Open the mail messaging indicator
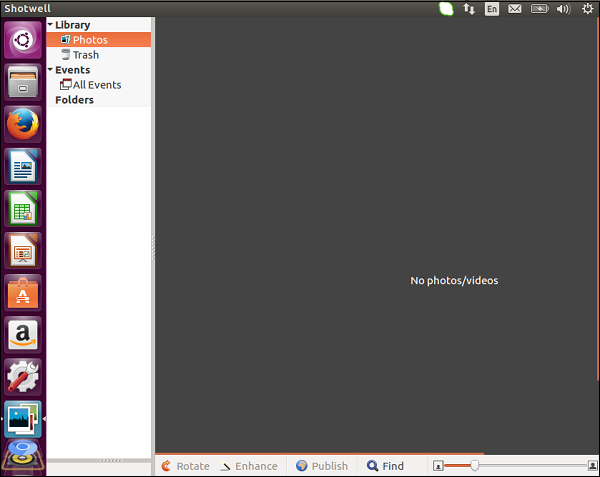This screenshot has height=477, width=600. point(515,8)
